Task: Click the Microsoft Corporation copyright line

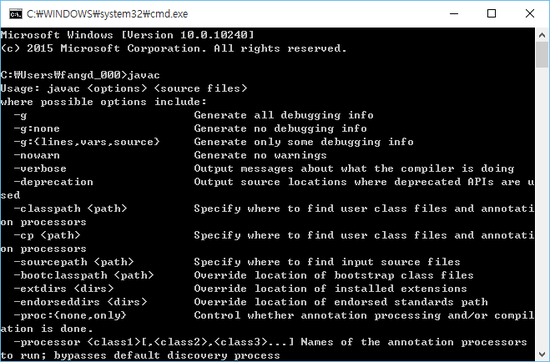Action: pyautogui.click(x=174, y=48)
